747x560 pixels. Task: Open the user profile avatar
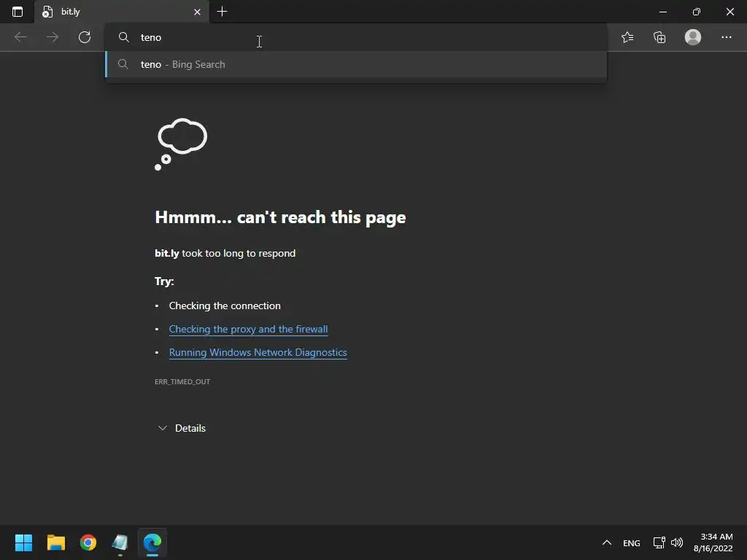pyautogui.click(x=693, y=37)
